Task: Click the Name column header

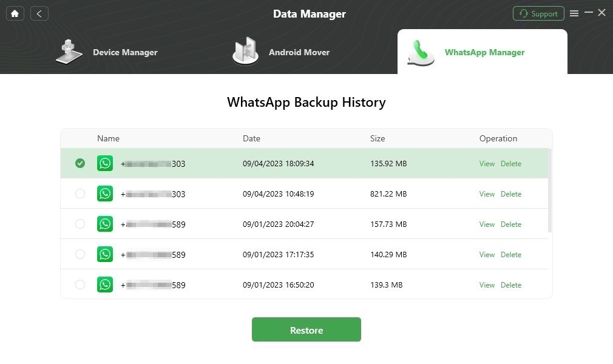Action: point(108,138)
